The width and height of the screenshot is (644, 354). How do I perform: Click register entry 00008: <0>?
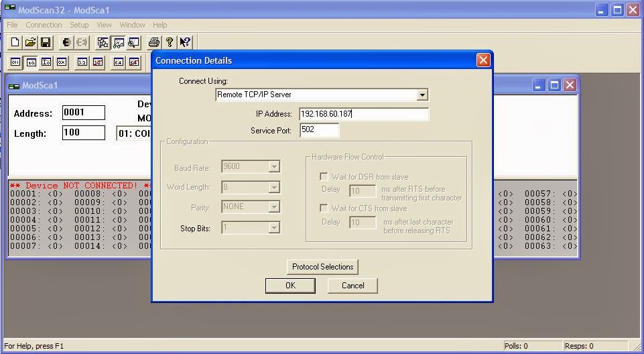coord(101,194)
